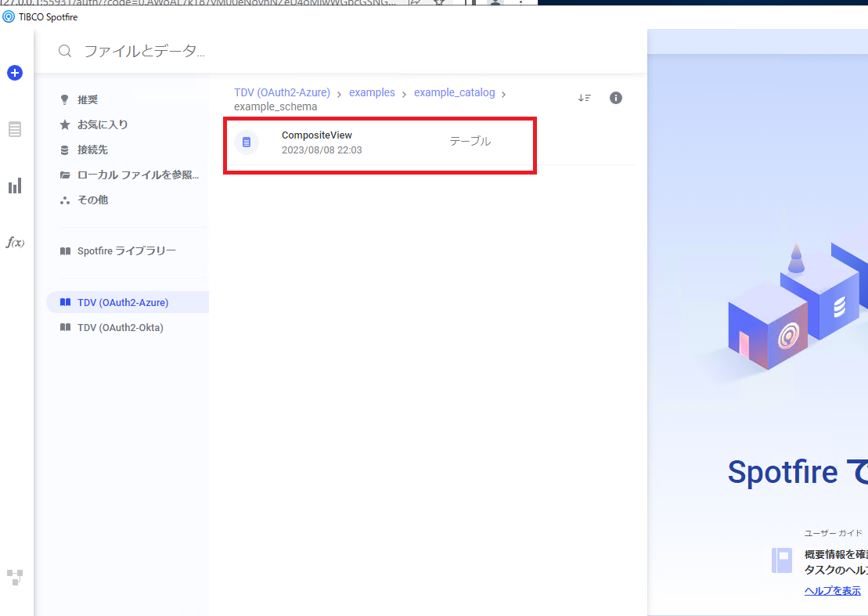Open the Spotfire ライブラリー entry

coord(128,251)
